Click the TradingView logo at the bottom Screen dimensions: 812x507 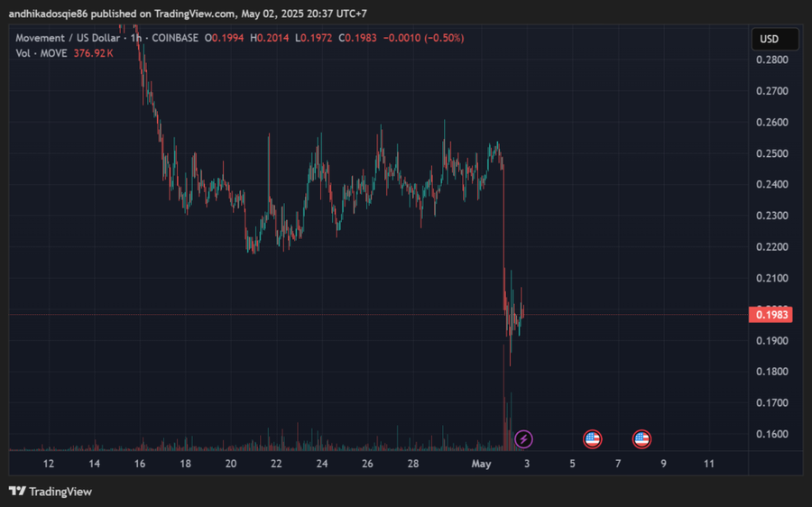coord(51,491)
